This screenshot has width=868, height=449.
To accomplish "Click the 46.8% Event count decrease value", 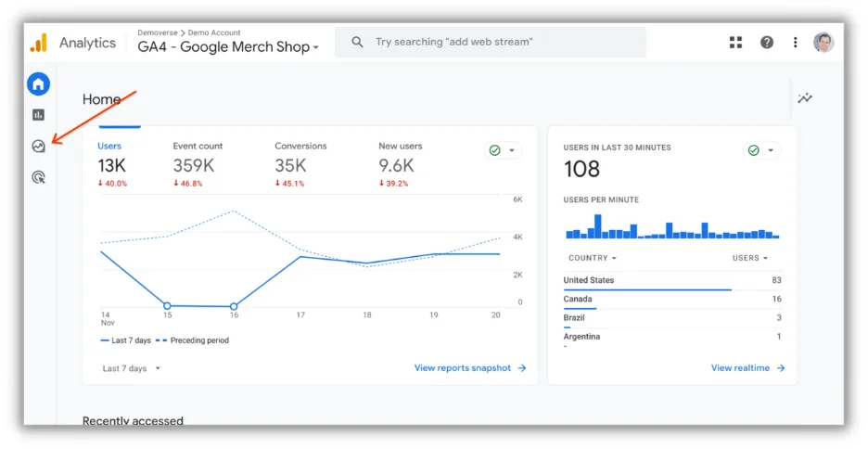I will (x=187, y=184).
